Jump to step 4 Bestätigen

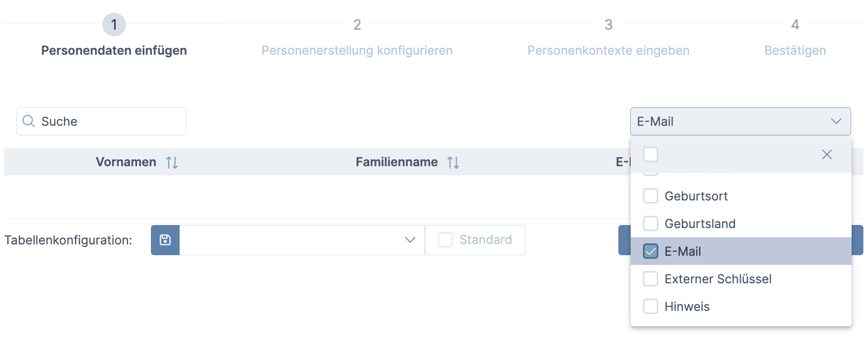pyautogui.click(x=795, y=25)
